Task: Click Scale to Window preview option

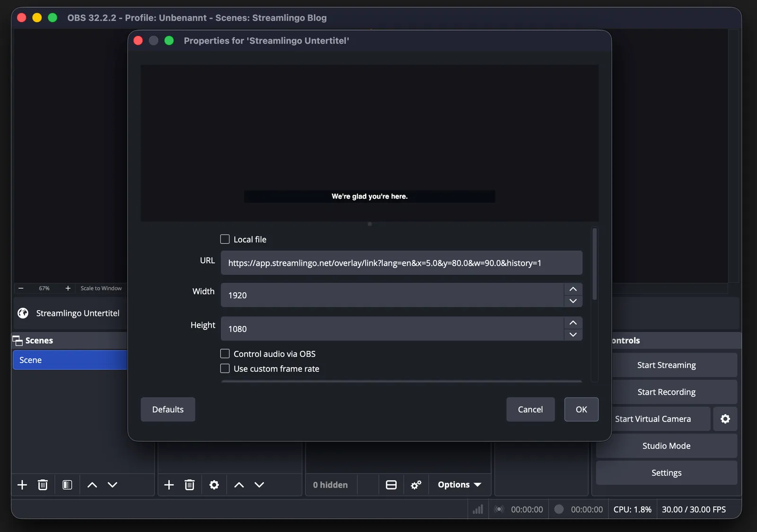Action: [x=101, y=288]
